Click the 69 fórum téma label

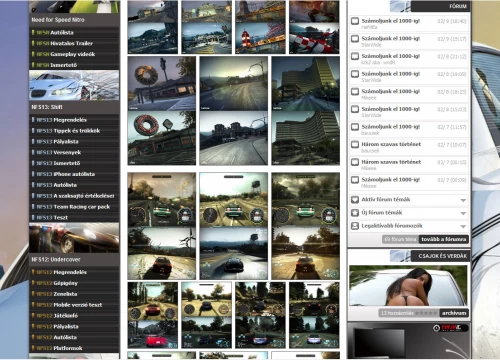400,239
